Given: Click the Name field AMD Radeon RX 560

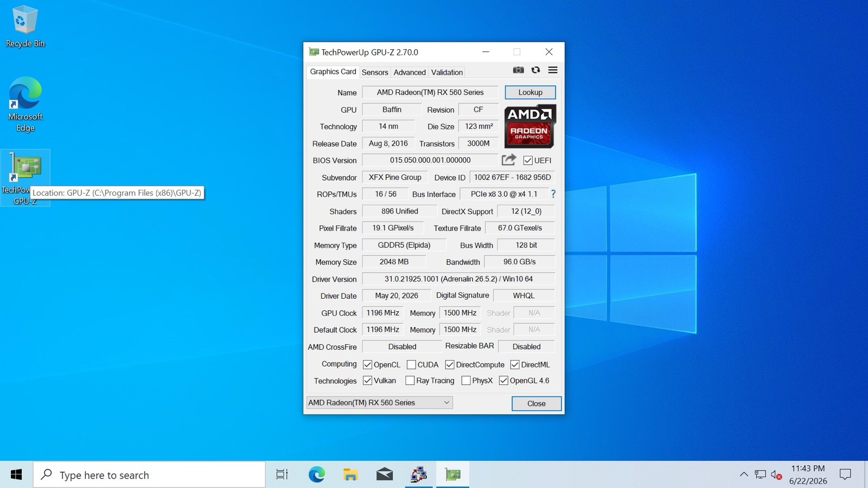Looking at the screenshot, I should pyautogui.click(x=430, y=92).
